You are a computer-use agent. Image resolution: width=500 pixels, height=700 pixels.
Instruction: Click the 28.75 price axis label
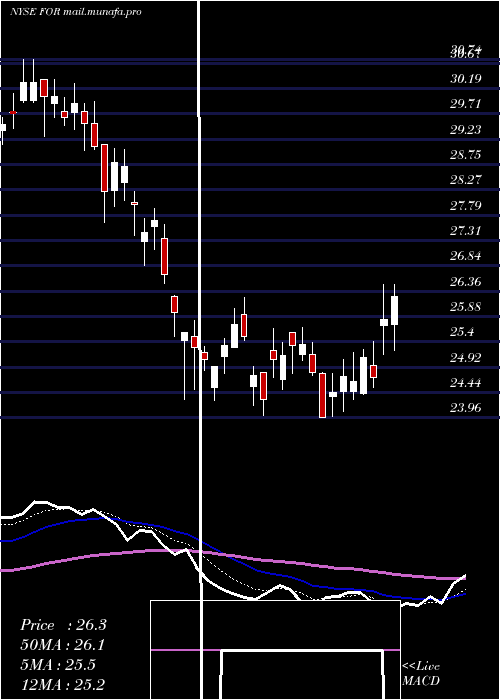[466, 155]
